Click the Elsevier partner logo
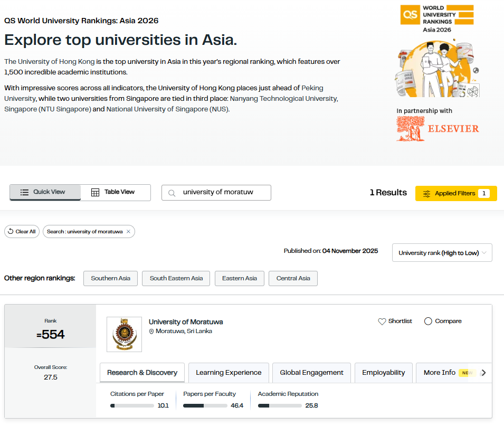Viewport: 504px width, 426px height. click(x=438, y=129)
